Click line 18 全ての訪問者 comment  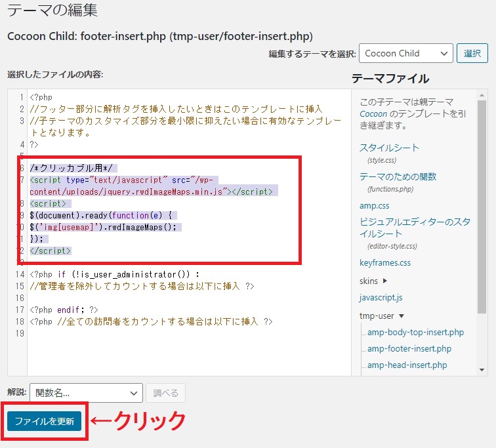pyautogui.click(x=151, y=321)
